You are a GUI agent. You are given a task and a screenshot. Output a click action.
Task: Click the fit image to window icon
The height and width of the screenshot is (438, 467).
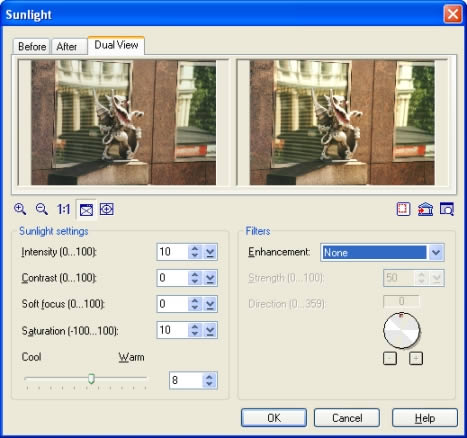click(x=86, y=210)
